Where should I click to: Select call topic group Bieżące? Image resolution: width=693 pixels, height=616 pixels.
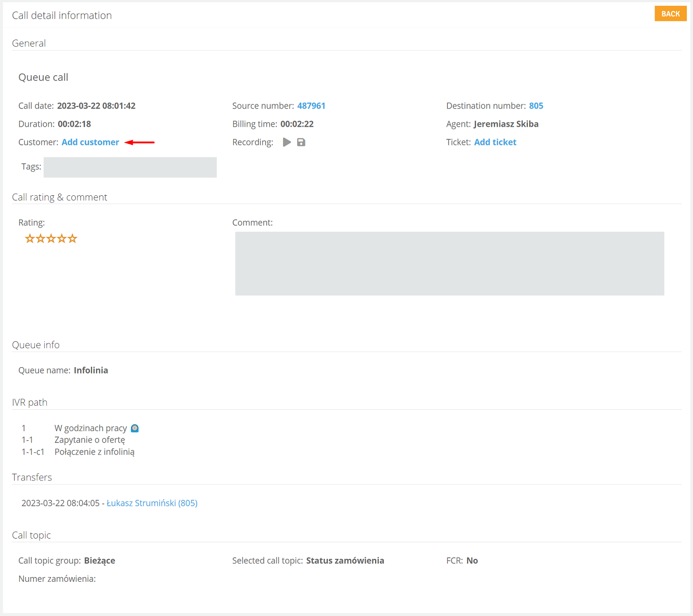[100, 561]
